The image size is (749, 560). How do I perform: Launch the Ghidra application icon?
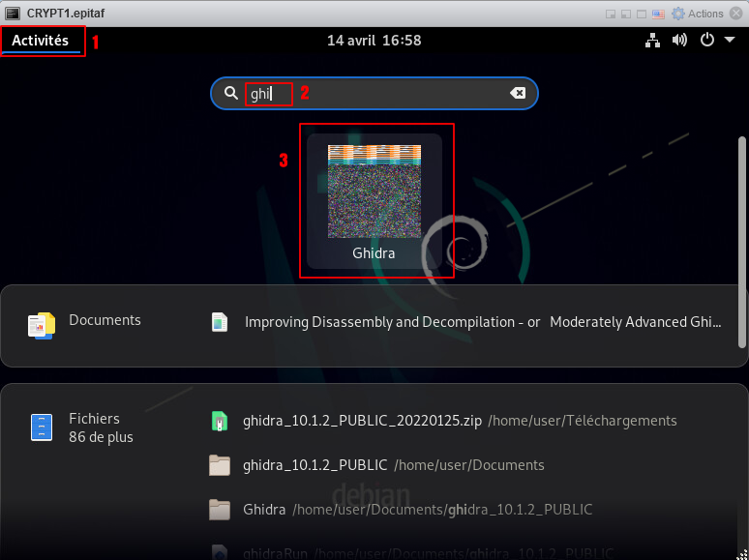tap(374, 199)
